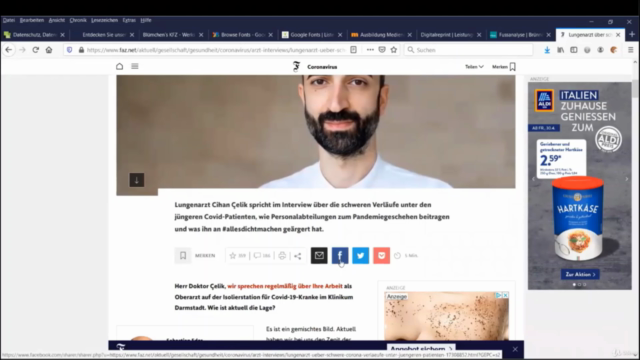
Task: Click the Merken bookmark icon below article
Action: pos(183,256)
